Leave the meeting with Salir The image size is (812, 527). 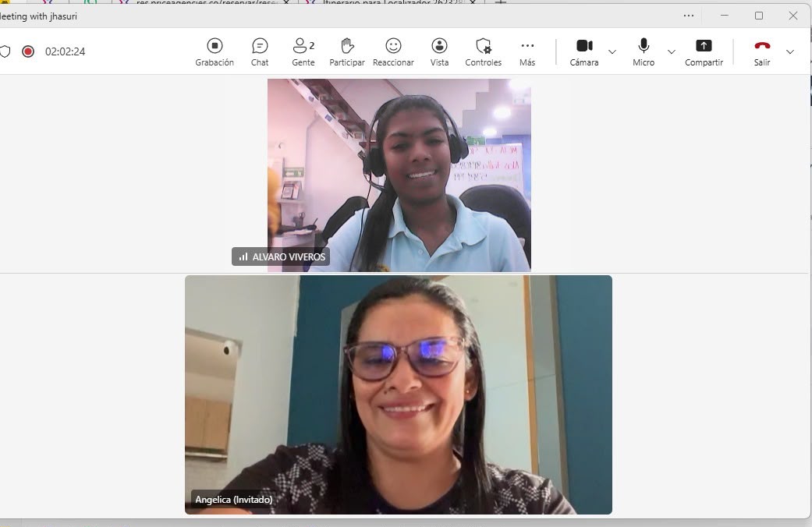pyautogui.click(x=762, y=51)
